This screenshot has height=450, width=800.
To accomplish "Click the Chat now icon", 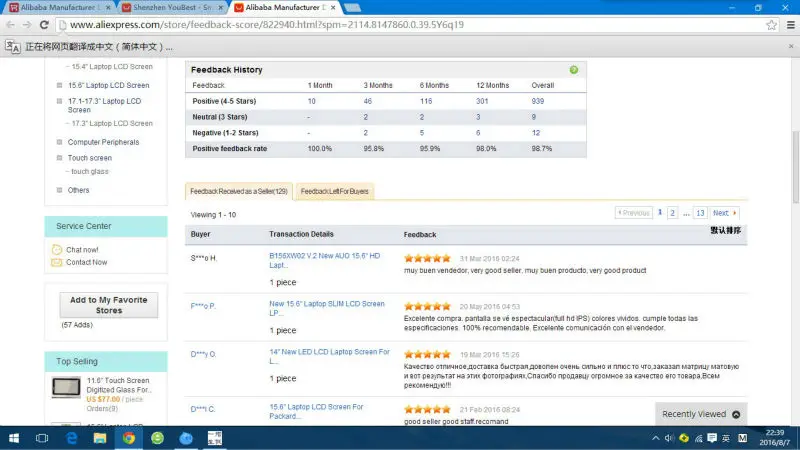I will (57, 249).
